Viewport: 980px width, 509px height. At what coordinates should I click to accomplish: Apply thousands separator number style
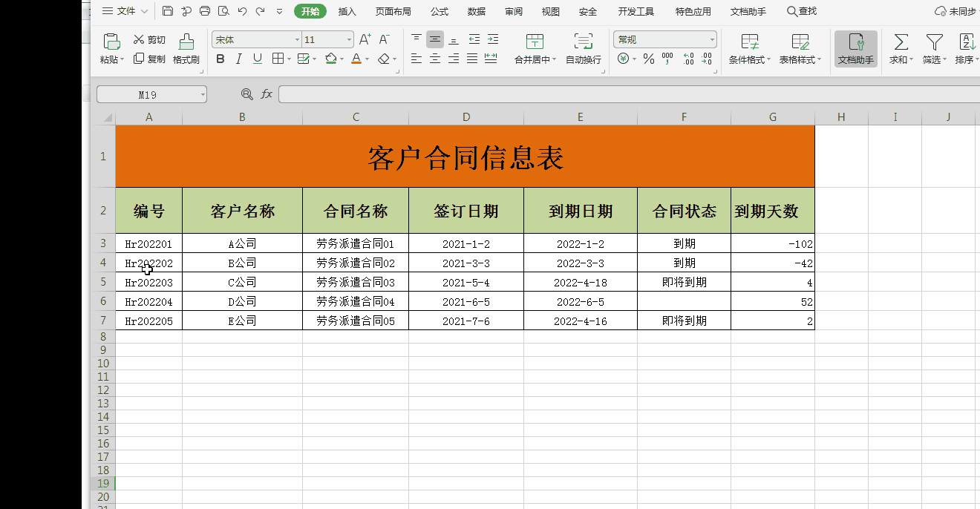point(667,59)
